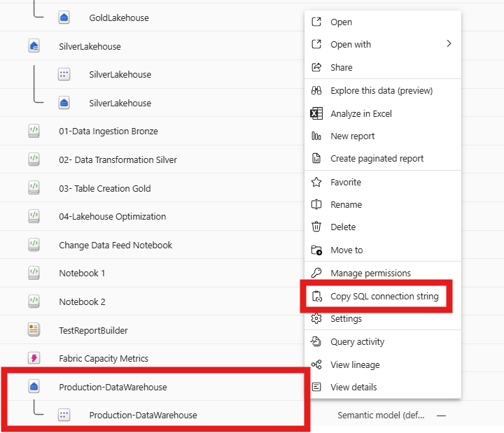Click the Production-DataWarehouse warehouse icon
Screen dimensions: 504x433
point(34,387)
